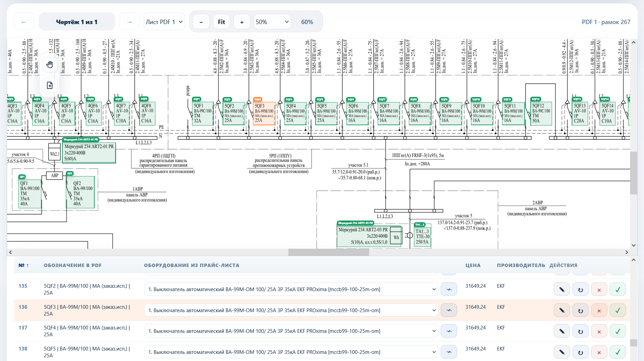Viewport: 644px width, 361px height.
Task: Go to next drawing with right arrow
Action: click(129, 22)
